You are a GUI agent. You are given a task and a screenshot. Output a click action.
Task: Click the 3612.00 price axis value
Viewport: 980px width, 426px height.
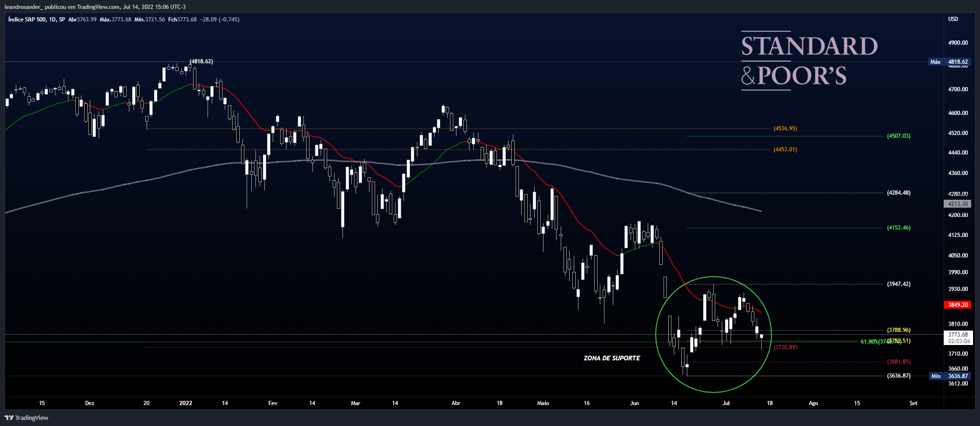click(x=958, y=384)
